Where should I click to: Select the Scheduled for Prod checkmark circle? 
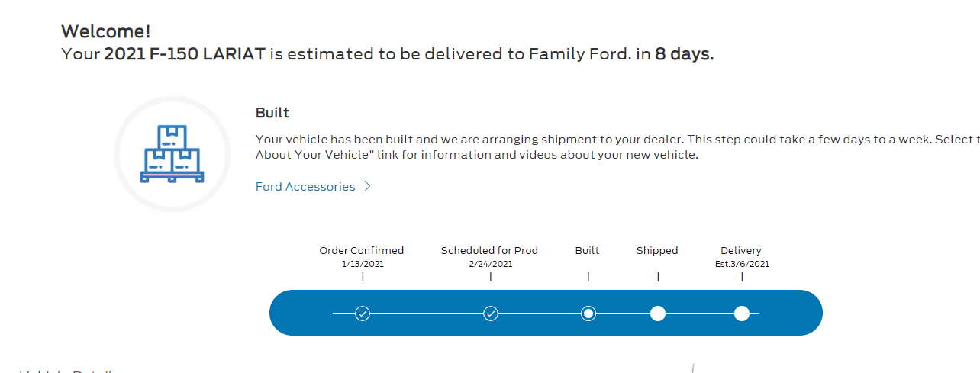point(491,314)
